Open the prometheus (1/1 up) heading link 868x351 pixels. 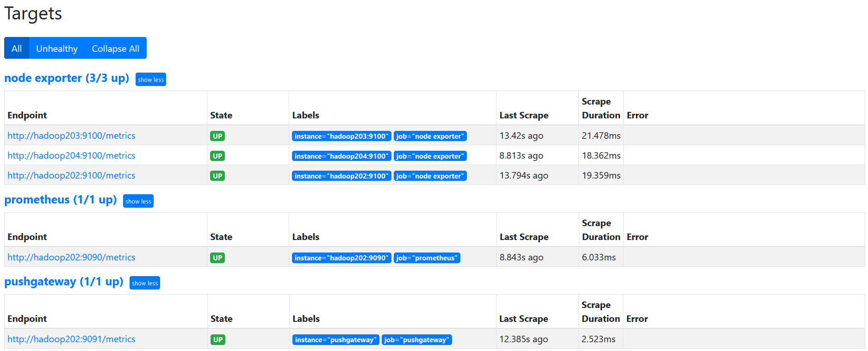pos(61,200)
